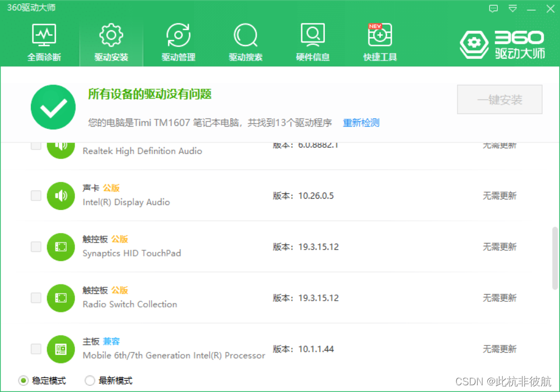The image size is (560, 392).
Task: Click the Intel Display Audio speaker icon
Action: [x=60, y=195]
